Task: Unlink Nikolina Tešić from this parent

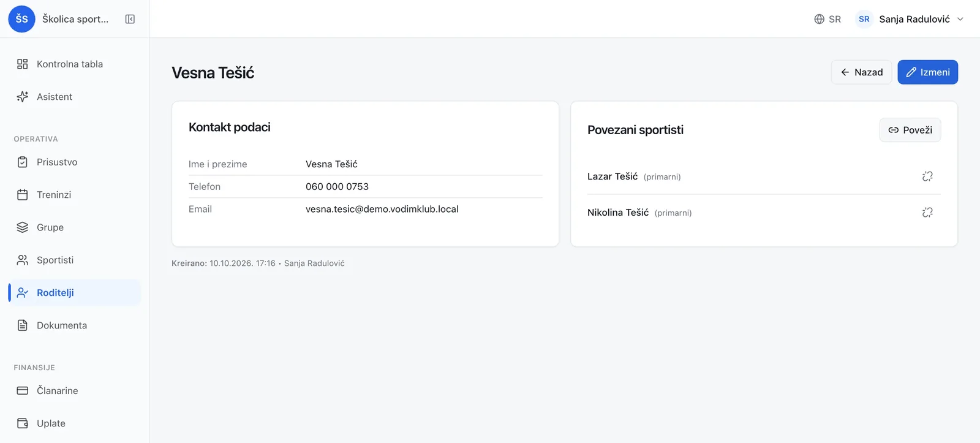Action: coord(927,213)
